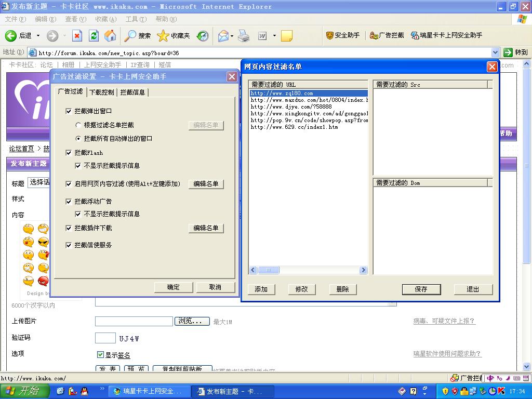532x399 pixels.
Task: Click the sunglasses emoticon
Action: [43, 242]
